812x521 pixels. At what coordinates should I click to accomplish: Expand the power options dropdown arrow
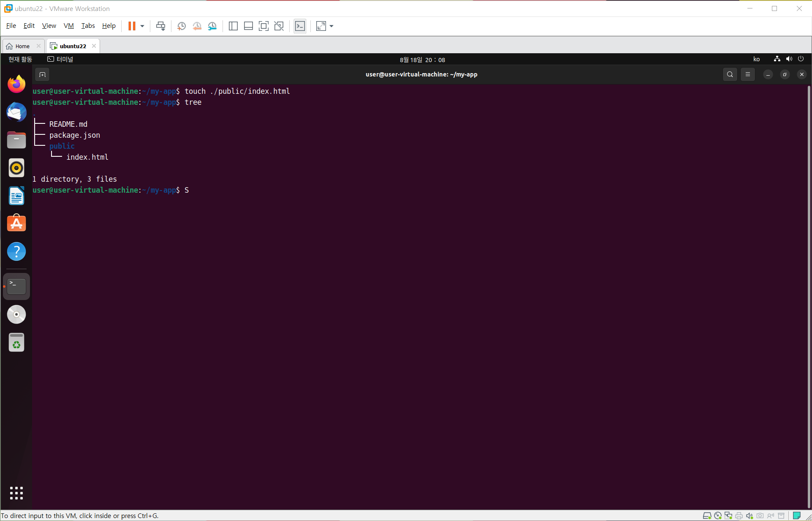pos(142,26)
